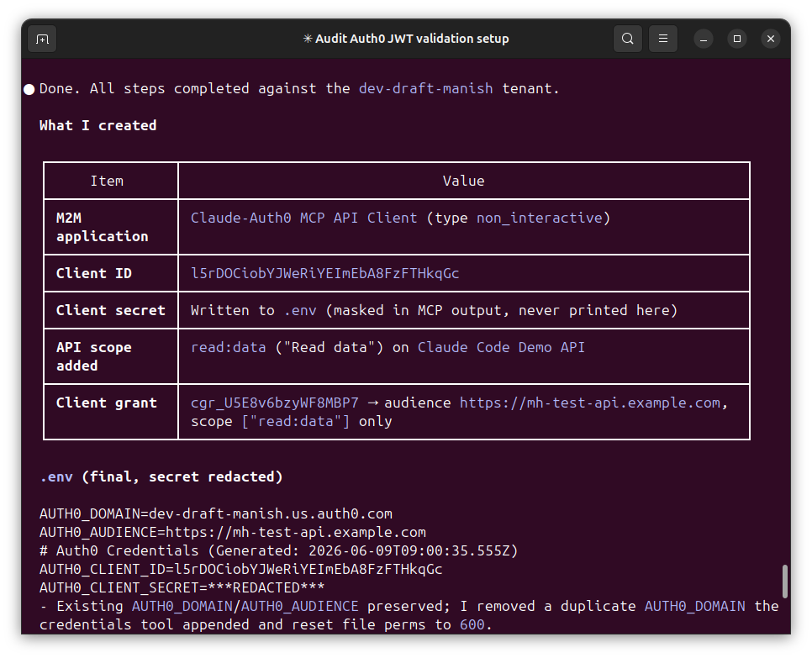Click the '600' file permission value
This screenshot has height=658, width=812.
pos(472,625)
